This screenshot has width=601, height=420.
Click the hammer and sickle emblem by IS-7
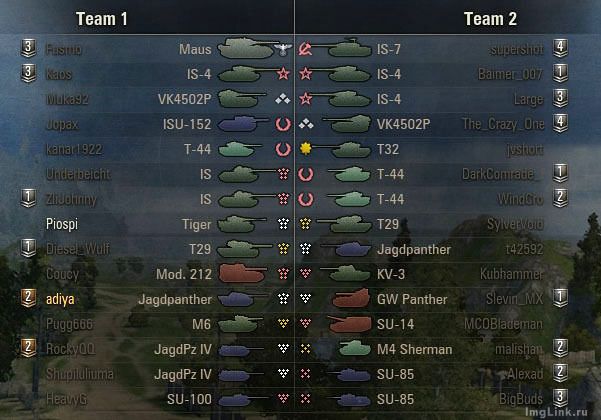[305, 49]
